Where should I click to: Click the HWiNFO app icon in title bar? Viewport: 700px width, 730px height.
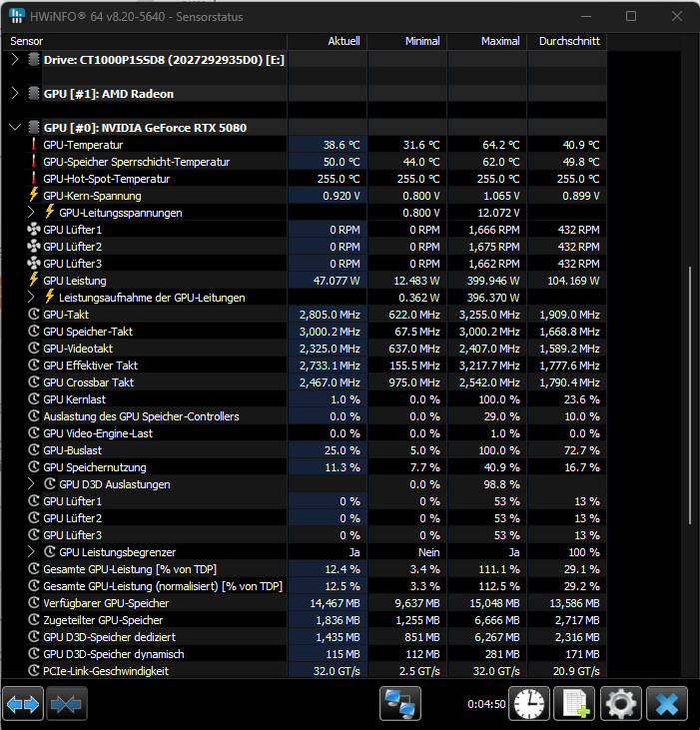16,16
